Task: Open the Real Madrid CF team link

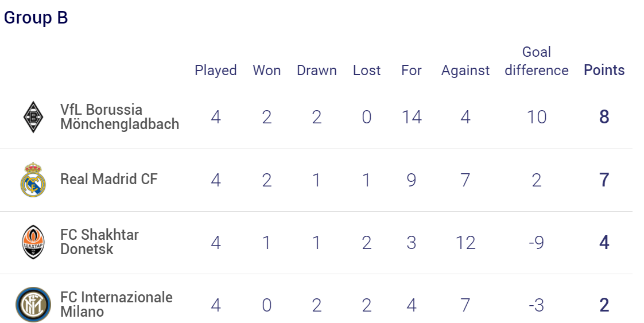Action: tap(109, 179)
